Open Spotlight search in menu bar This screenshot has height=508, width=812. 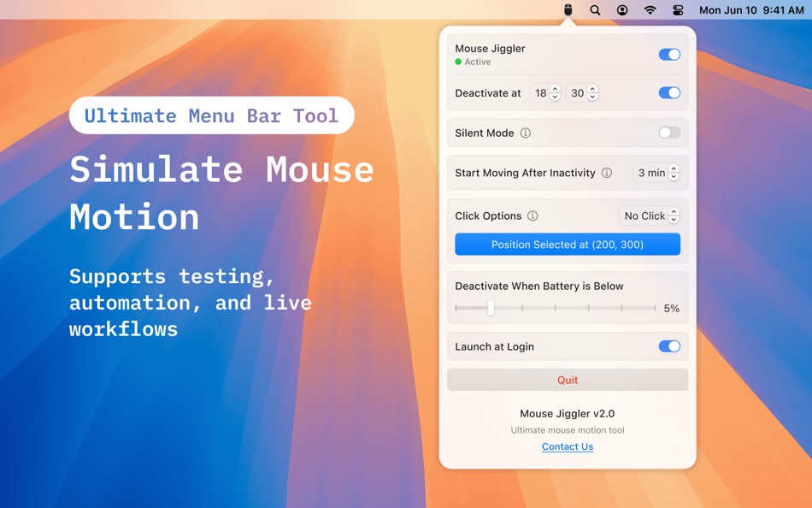pyautogui.click(x=595, y=10)
